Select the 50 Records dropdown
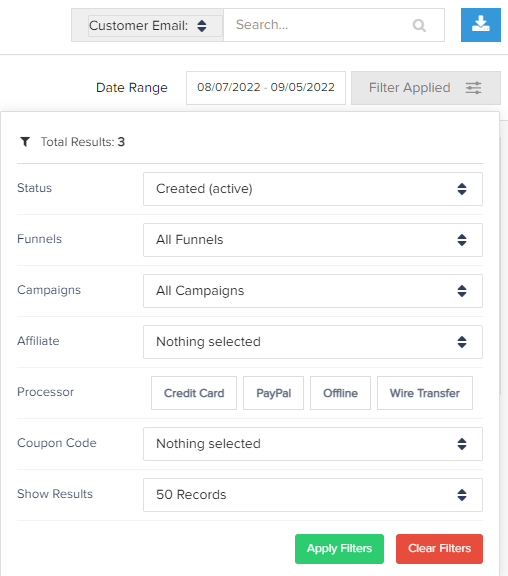The height and width of the screenshot is (576, 508). click(313, 495)
